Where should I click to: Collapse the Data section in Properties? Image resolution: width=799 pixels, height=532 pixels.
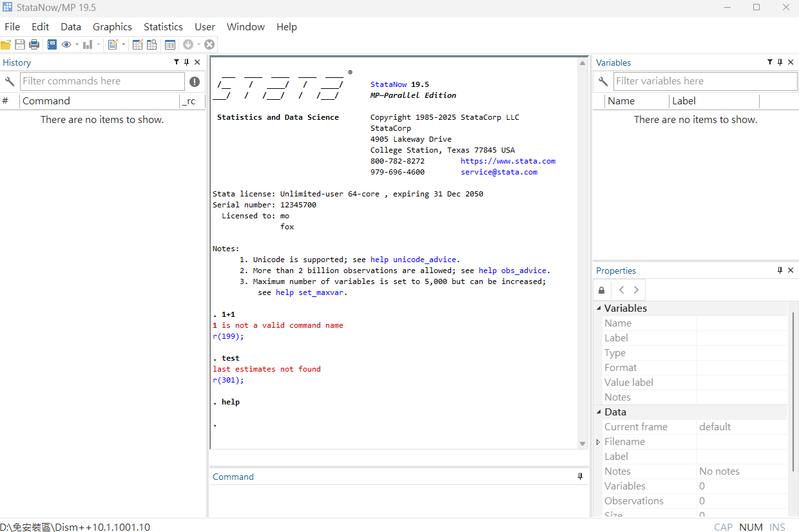pyautogui.click(x=599, y=412)
